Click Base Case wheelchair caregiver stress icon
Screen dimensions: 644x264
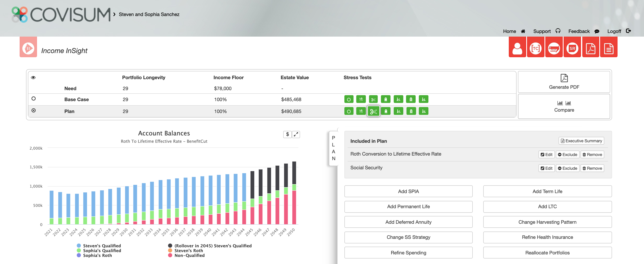point(398,100)
